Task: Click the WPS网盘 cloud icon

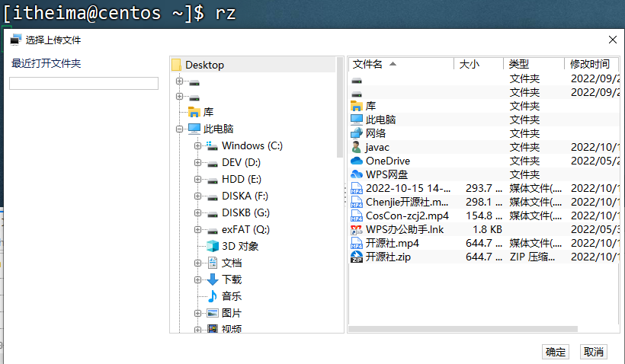Action: (357, 174)
